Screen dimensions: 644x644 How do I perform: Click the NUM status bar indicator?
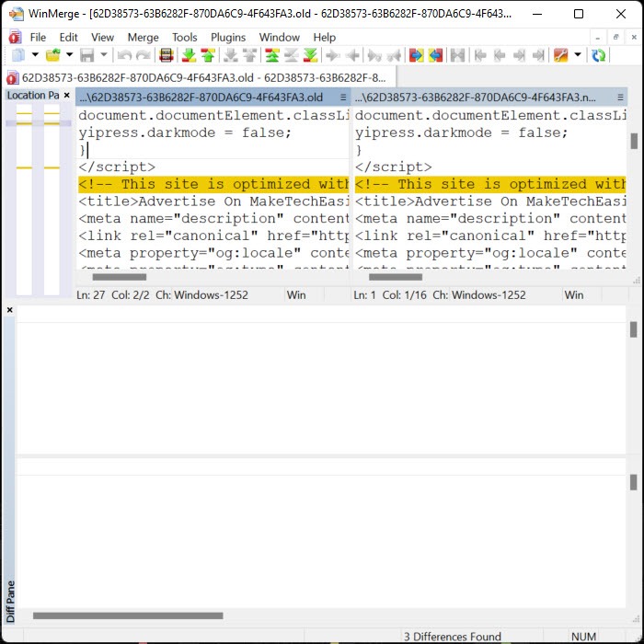click(583, 637)
